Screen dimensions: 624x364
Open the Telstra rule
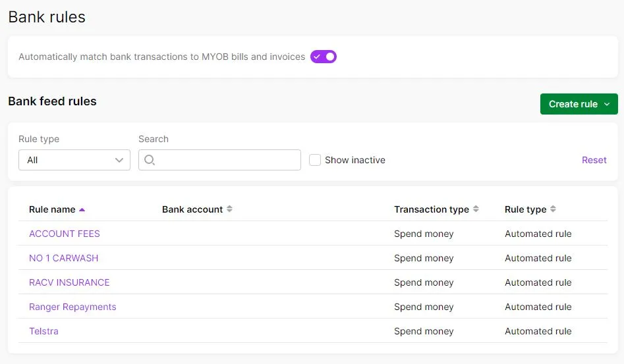[x=43, y=331]
